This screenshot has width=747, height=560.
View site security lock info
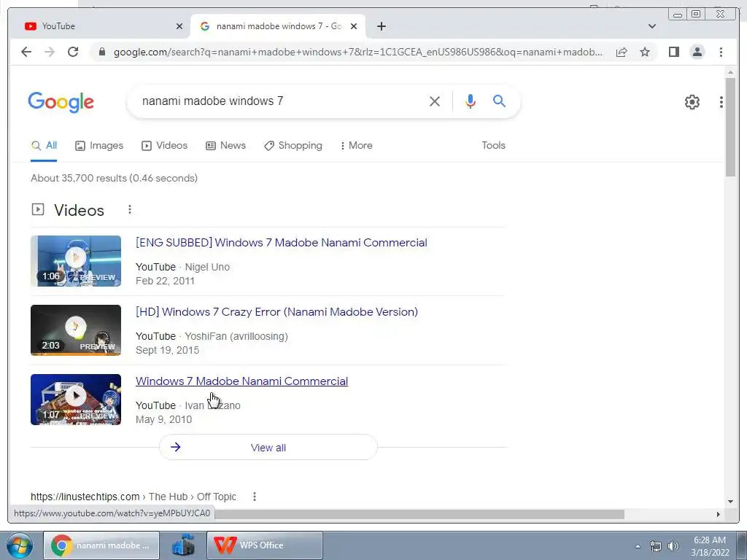point(101,52)
